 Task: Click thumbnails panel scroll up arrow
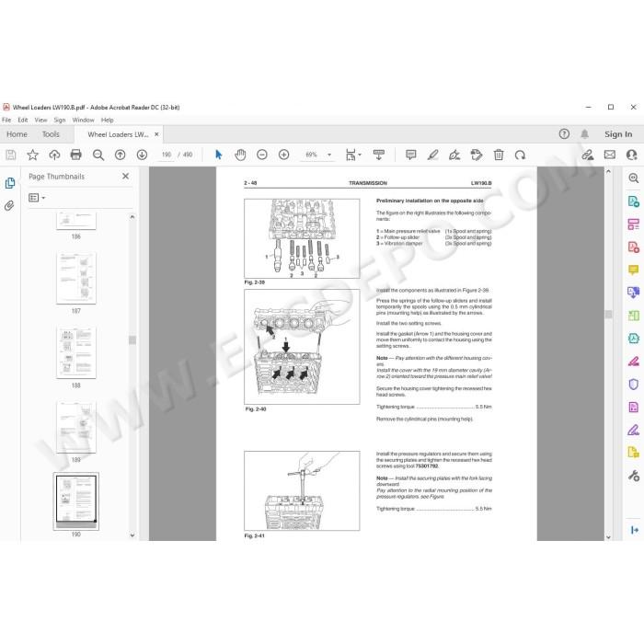(132, 216)
